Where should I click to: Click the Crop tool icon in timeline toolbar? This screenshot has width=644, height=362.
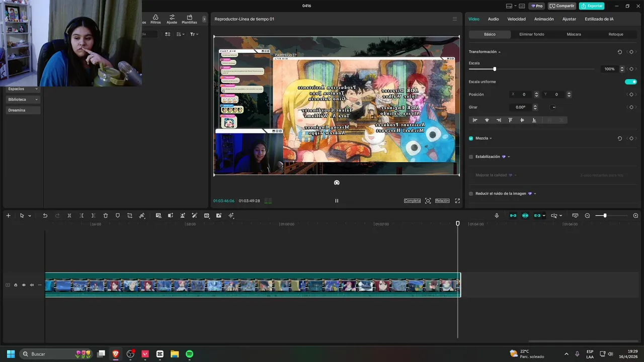(x=130, y=216)
